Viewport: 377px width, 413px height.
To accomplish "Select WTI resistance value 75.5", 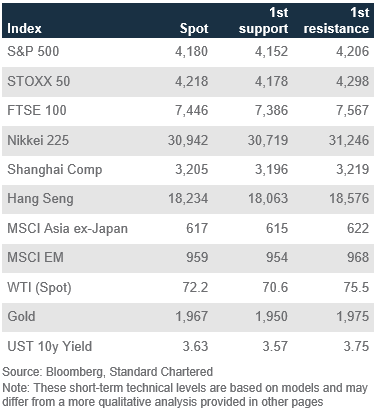I will pos(356,287).
